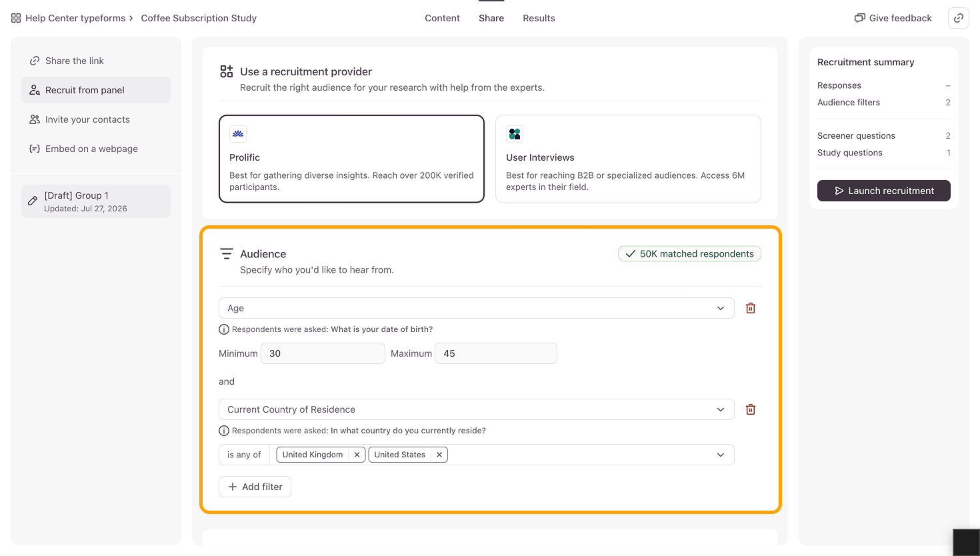
Task: Remove the United Kingdom tag
Action: click(x=357, y=455)
